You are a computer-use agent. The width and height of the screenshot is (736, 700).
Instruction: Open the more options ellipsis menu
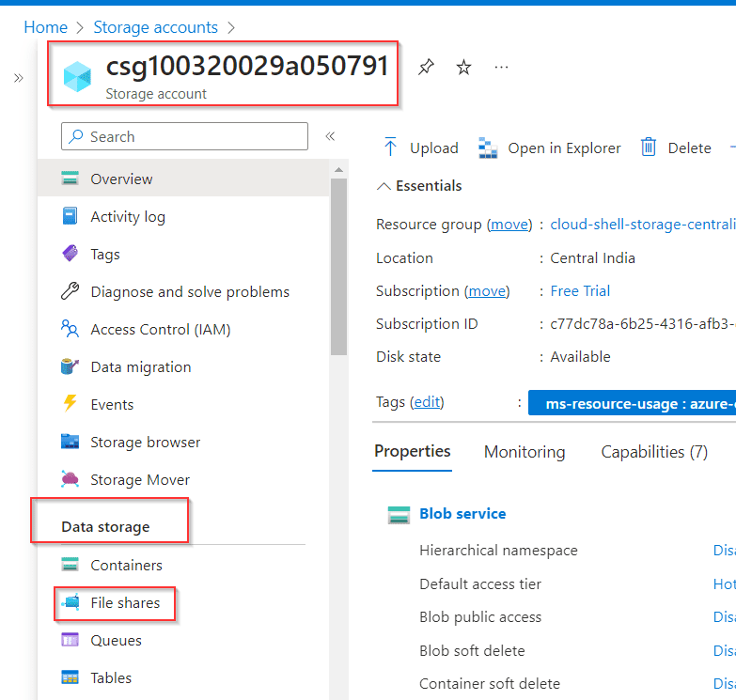[x=501, y=68]
